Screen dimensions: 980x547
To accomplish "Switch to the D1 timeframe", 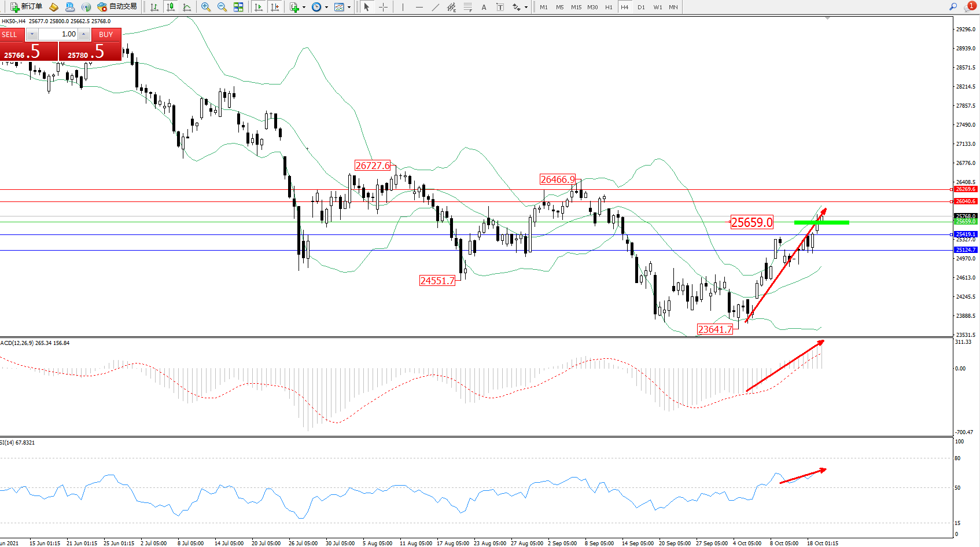I will click(641, 7).
